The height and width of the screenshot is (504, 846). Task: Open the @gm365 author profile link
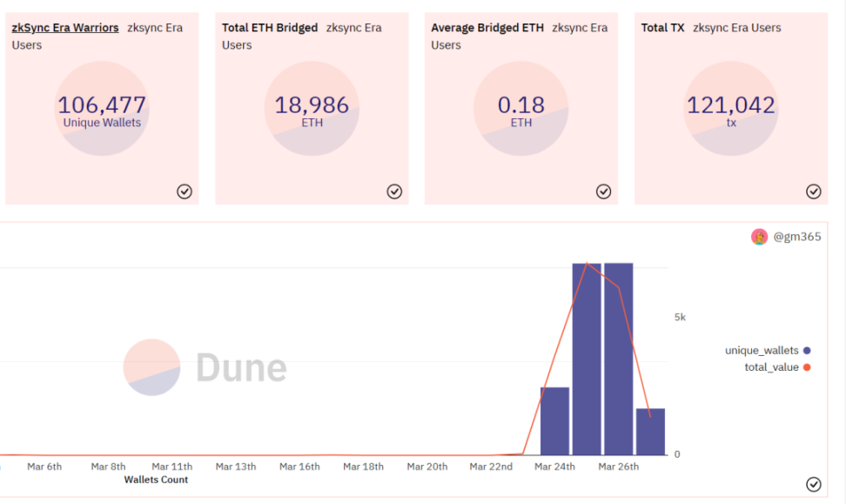[797, 237]
